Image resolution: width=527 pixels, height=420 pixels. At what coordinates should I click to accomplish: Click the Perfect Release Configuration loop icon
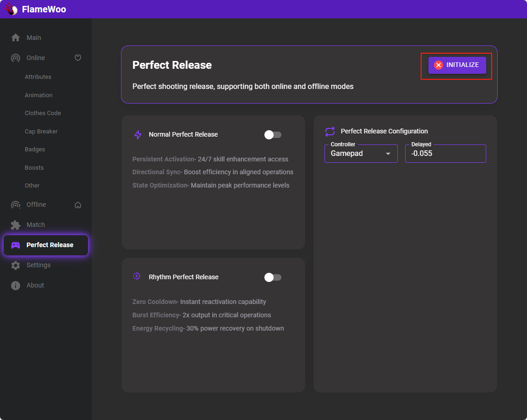coord(329,132)
